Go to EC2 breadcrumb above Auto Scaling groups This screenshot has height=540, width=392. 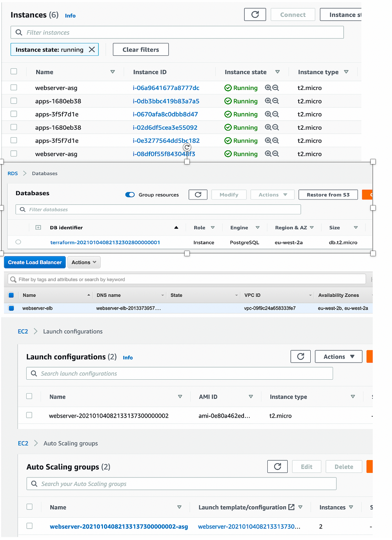pos(23,443)
